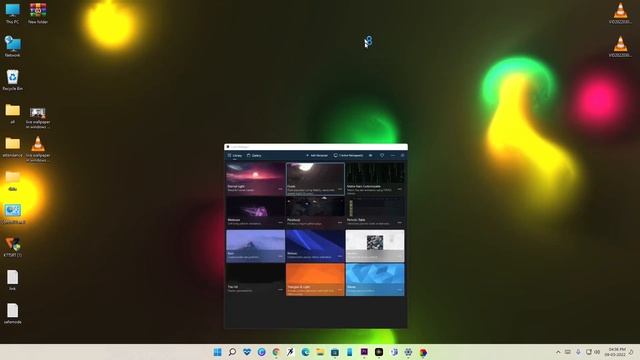Open Lively settings gear icon
Image resolution: width=640 pixels, height=360 pixels.
coord(402,156)
